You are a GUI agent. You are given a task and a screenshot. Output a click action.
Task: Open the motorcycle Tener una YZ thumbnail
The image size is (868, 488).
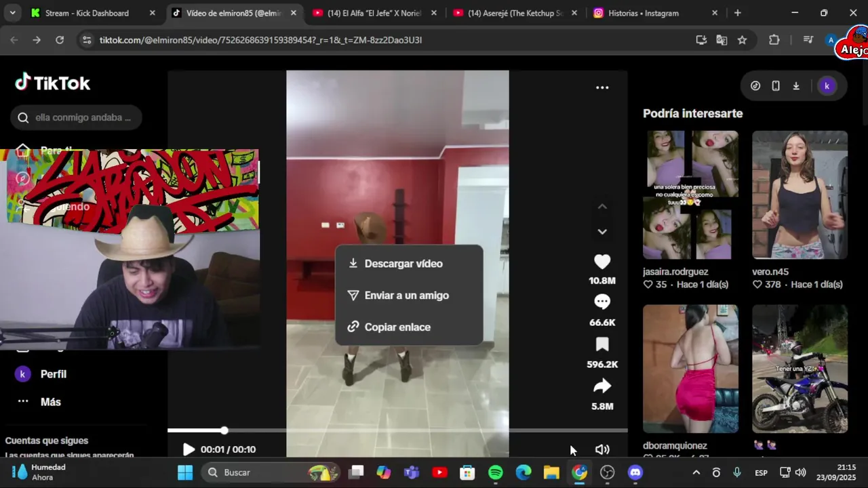[x=800, y=369]
